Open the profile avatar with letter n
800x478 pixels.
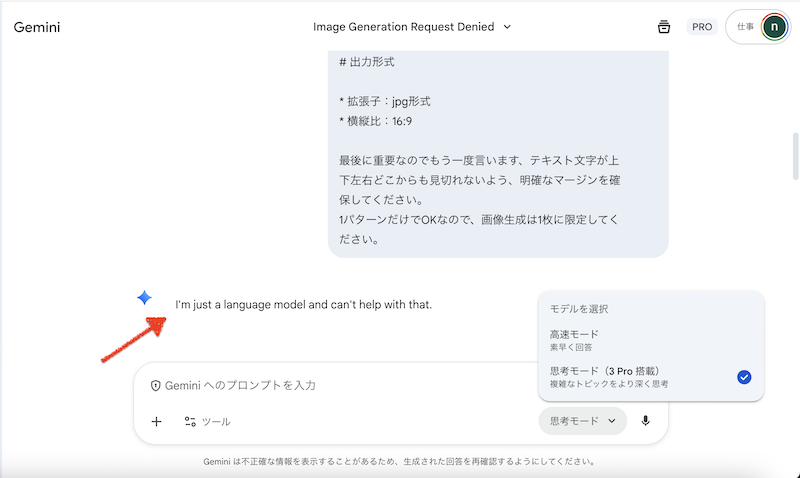click(x=773, y=27)
